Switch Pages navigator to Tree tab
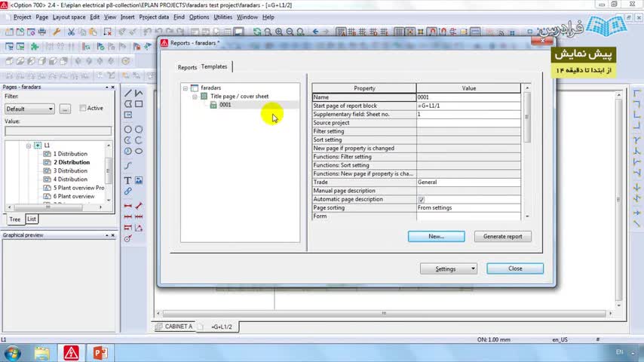The width and height of the screenshot is (644, 362). pos(15,219)
